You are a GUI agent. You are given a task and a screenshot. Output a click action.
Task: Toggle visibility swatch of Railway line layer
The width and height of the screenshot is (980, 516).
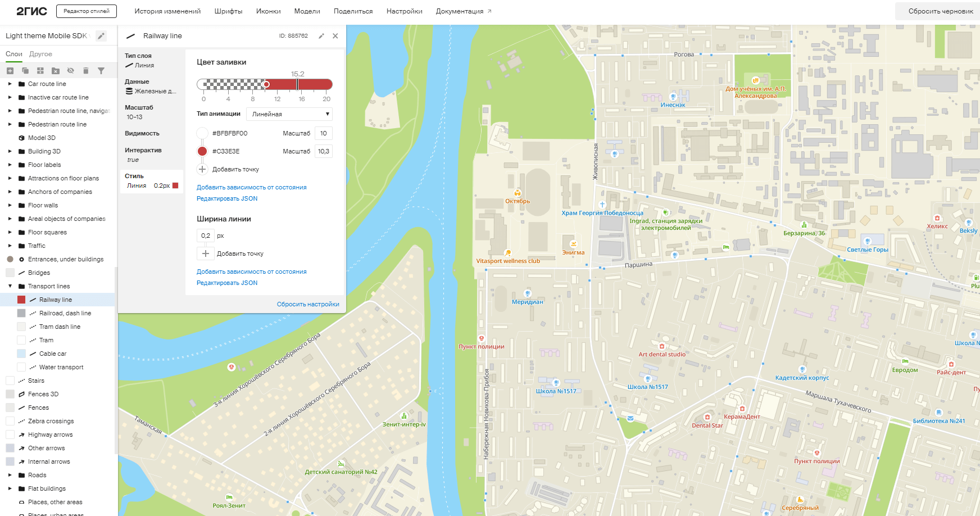[x=21, y=300]
